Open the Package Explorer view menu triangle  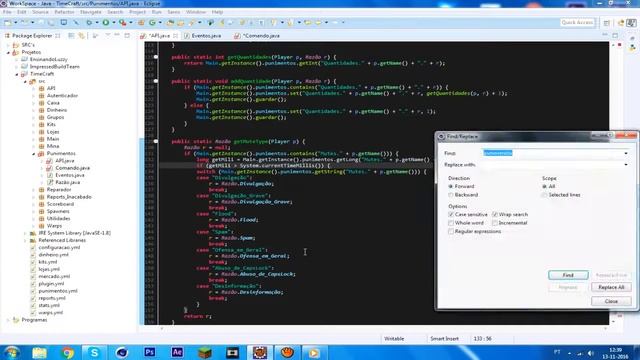click(x=108, y=36)
